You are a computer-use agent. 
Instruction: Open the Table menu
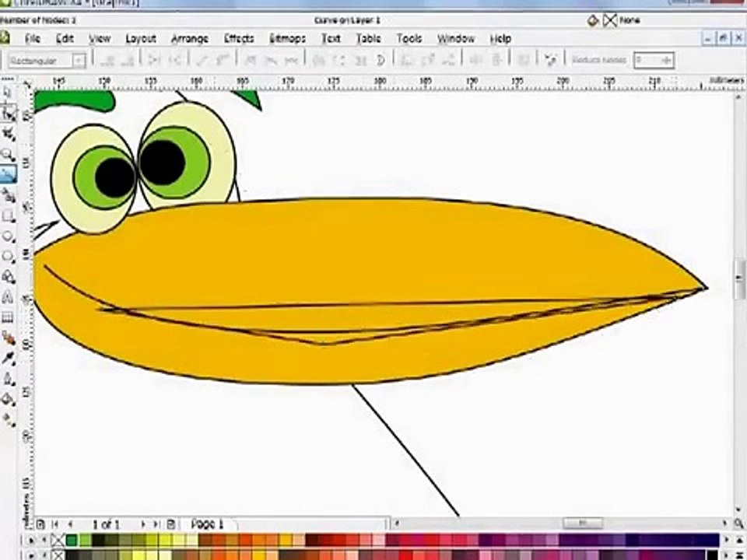369,39
